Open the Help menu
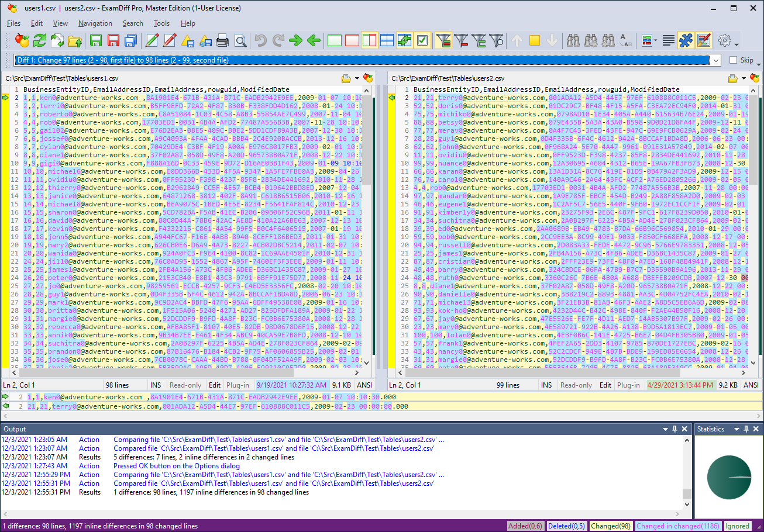The image size is (764, 532). 188,23
